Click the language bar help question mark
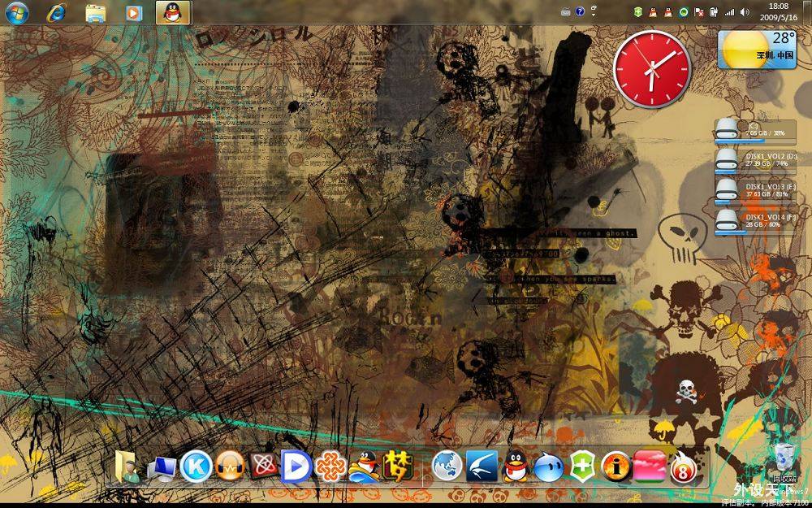 click(x=580, y=12)
